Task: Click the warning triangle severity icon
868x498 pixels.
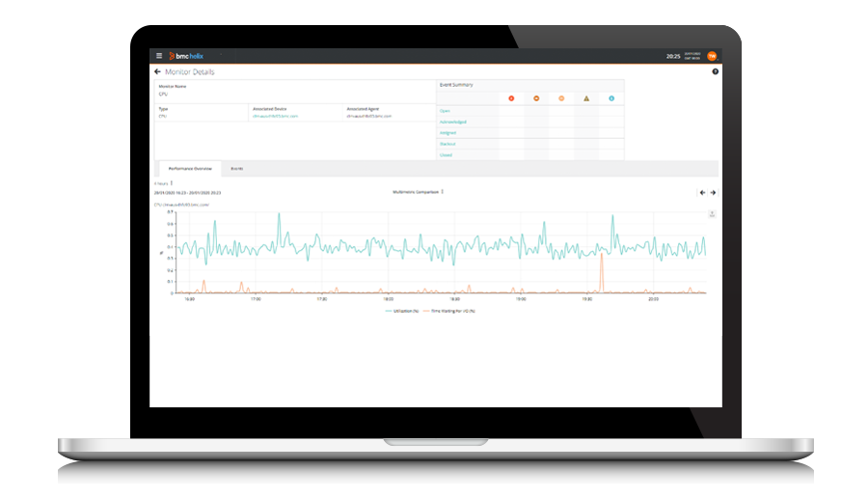Action: 586,98
